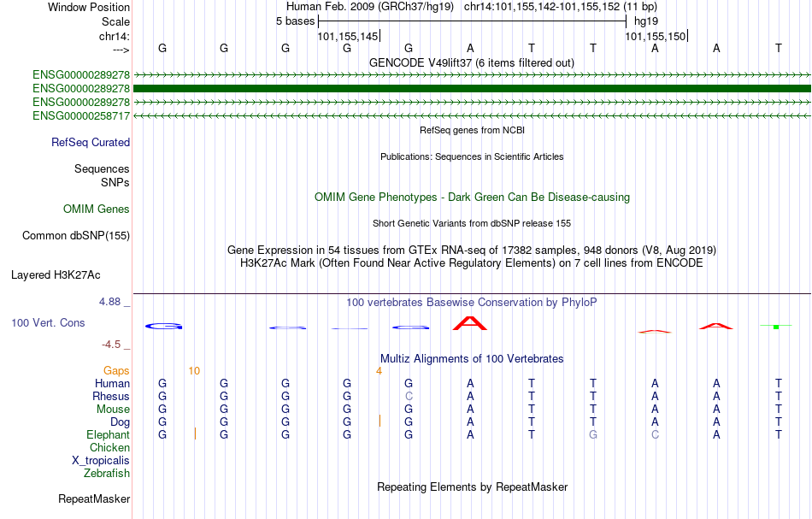Click the mismatched G base in Elephant row

coord(593,434)
